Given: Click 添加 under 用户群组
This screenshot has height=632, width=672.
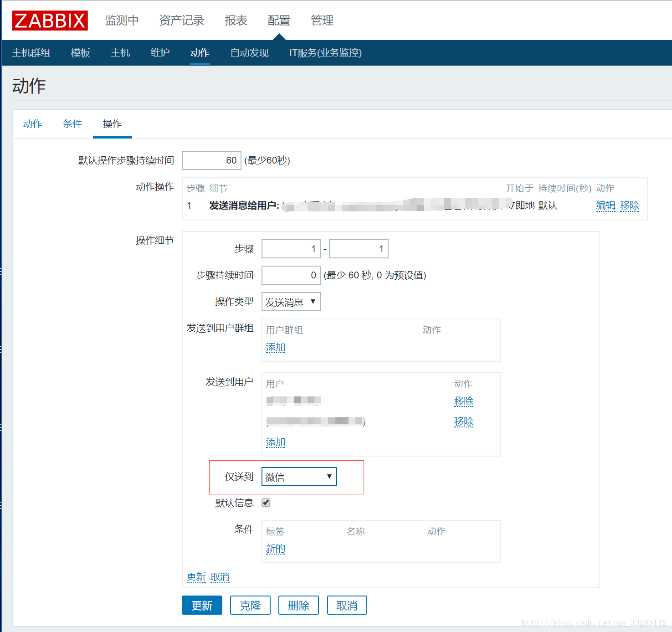Looking at the screenshot, I should click(x=276, y=348).
